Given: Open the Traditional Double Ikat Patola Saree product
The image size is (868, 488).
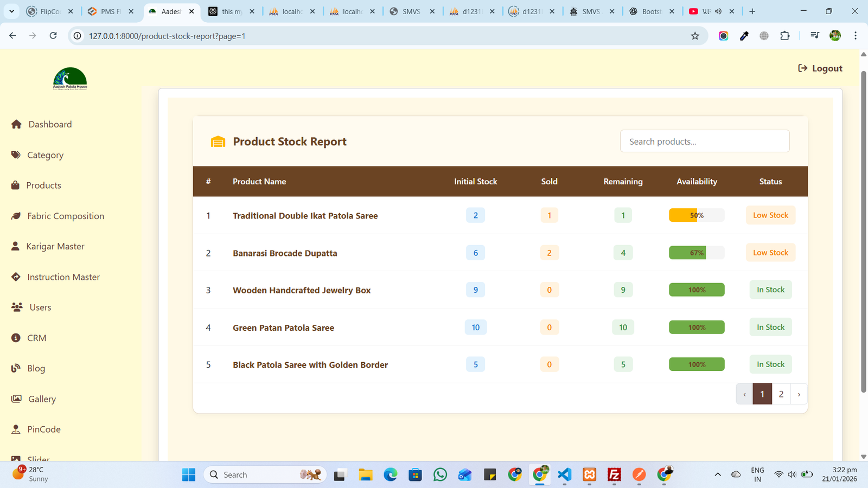Looking at the screenshot, I should 305,215.
